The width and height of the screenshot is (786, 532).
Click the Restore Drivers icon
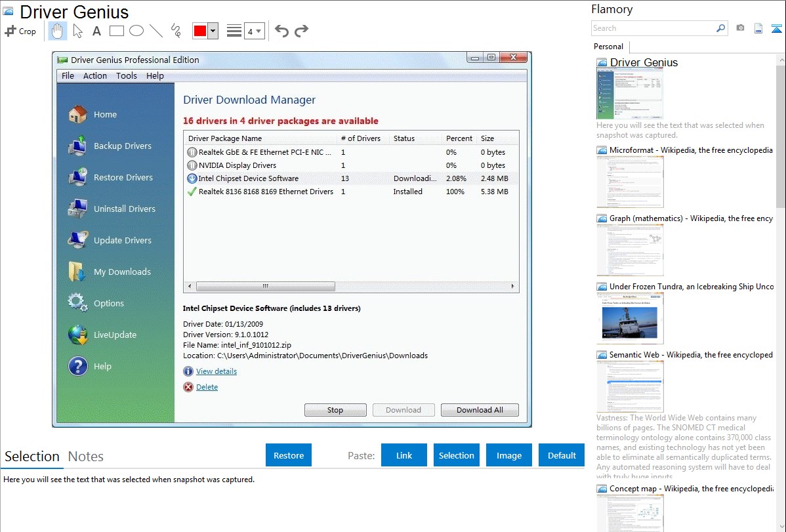point(77,177)
